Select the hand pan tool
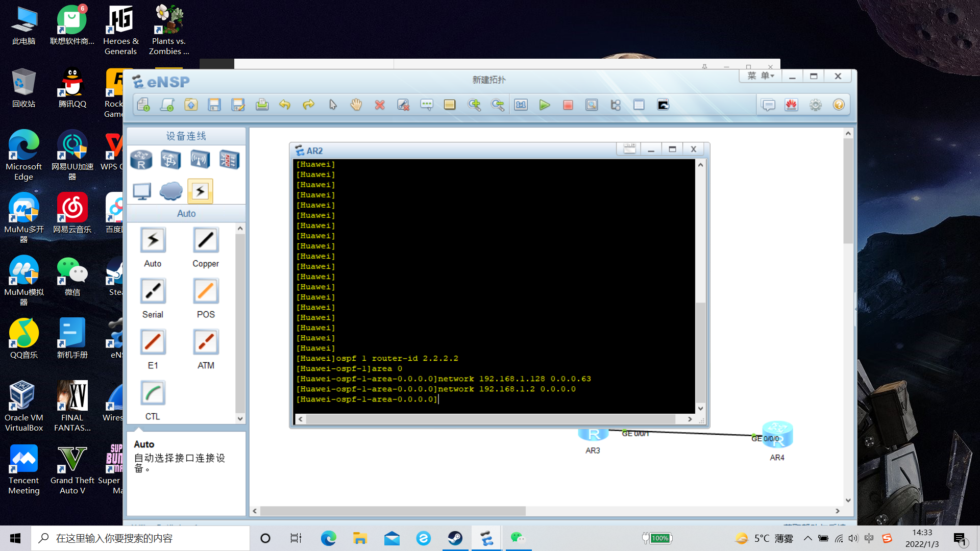 coord(356,105)
